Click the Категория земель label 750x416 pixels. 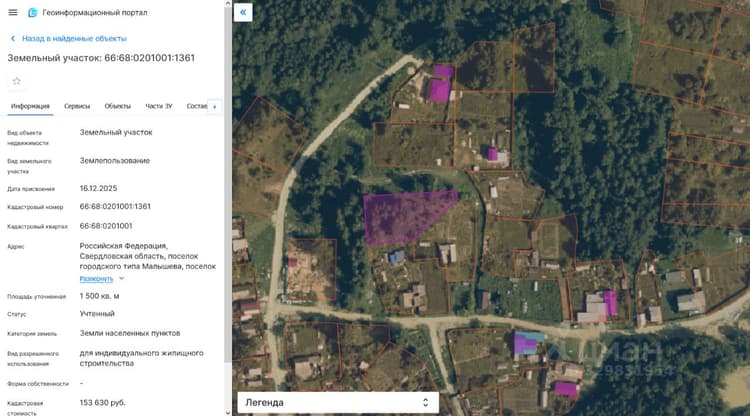[32, 334]
